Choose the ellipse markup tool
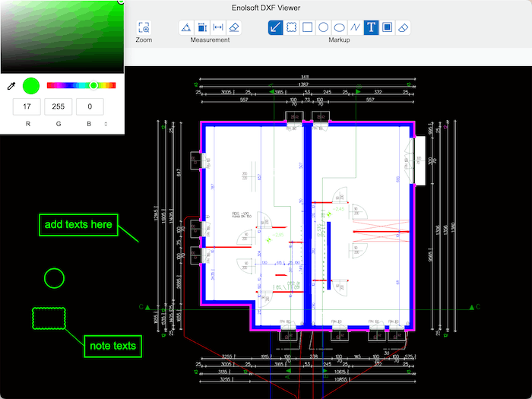The image size is (532, 399). point(340,27)
